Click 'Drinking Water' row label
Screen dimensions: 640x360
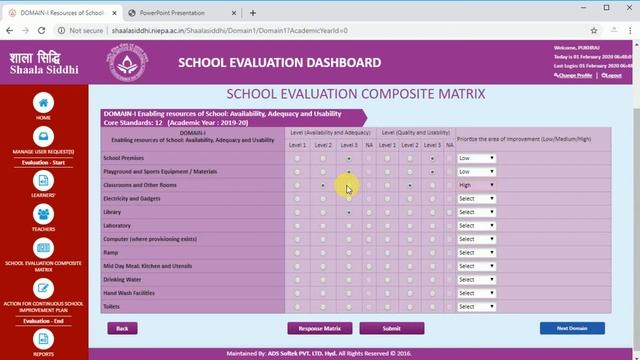(122, 280)
